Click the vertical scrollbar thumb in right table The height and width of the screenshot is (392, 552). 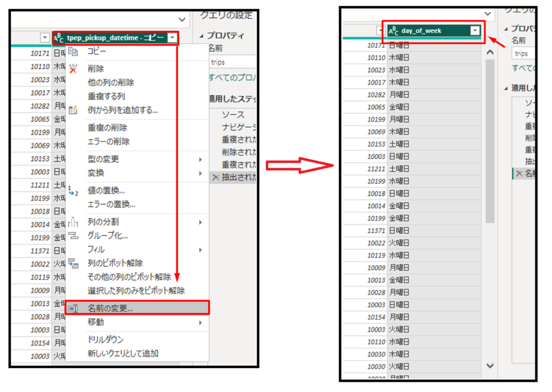(489, 141)
